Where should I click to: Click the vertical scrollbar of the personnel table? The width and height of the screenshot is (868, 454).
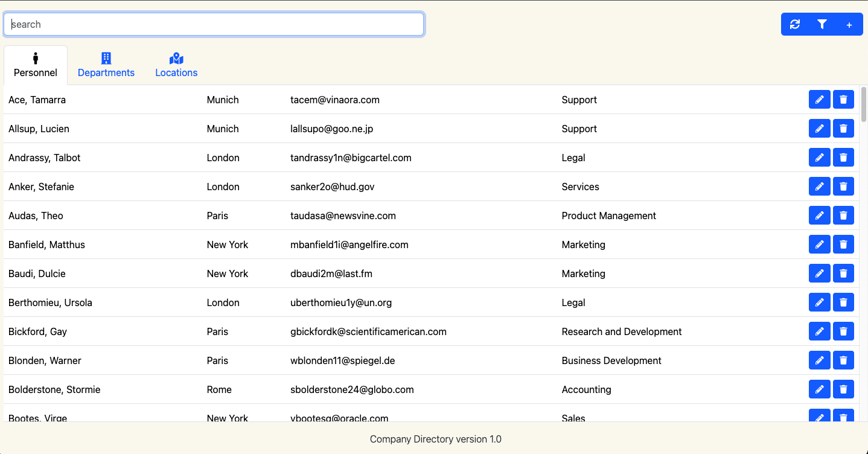coord(864,104)
